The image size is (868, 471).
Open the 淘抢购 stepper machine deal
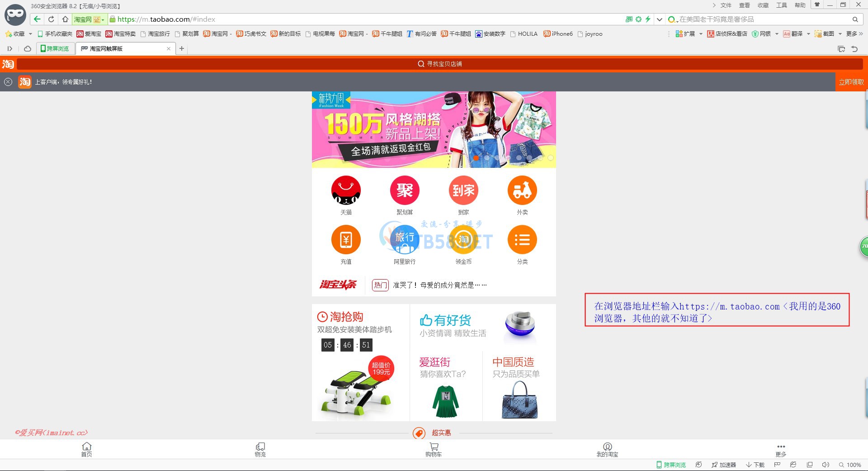(360, 362)
